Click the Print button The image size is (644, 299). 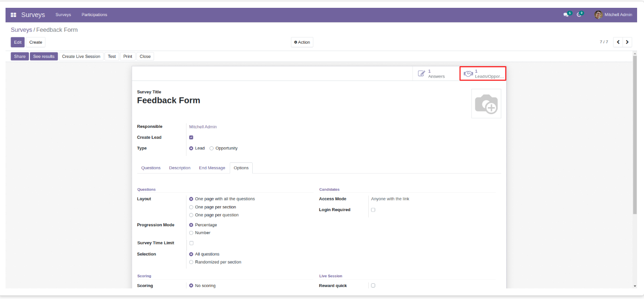(128, 57)
